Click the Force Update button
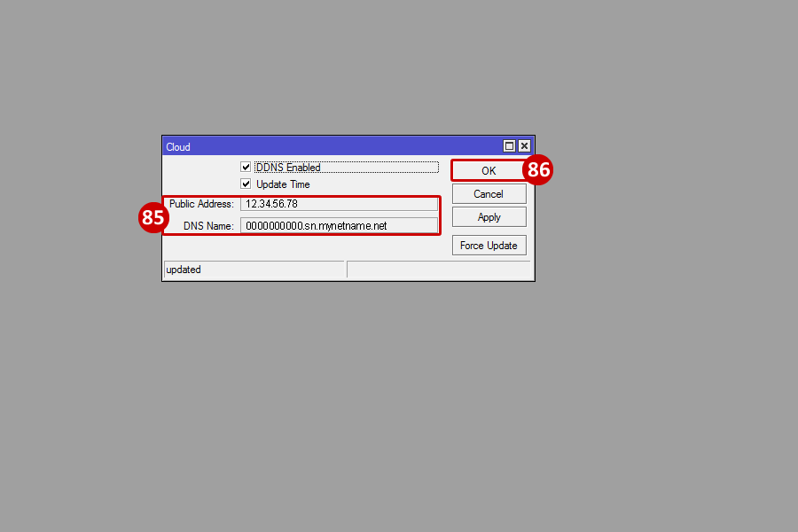 click(x=489, y=246)
